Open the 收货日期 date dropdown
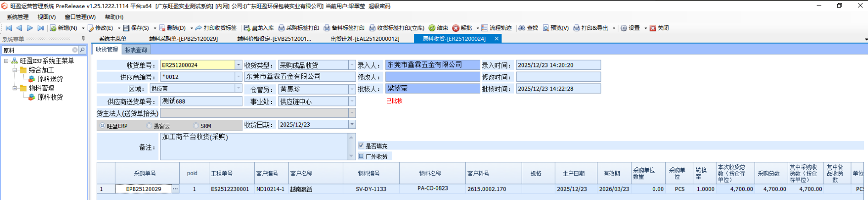 (x=352, y=124)
